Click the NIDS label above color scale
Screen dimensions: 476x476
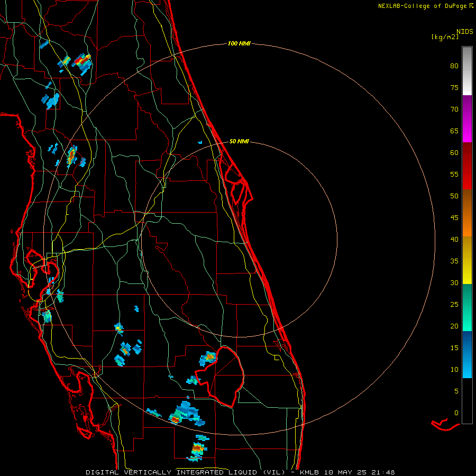point(465,32)
